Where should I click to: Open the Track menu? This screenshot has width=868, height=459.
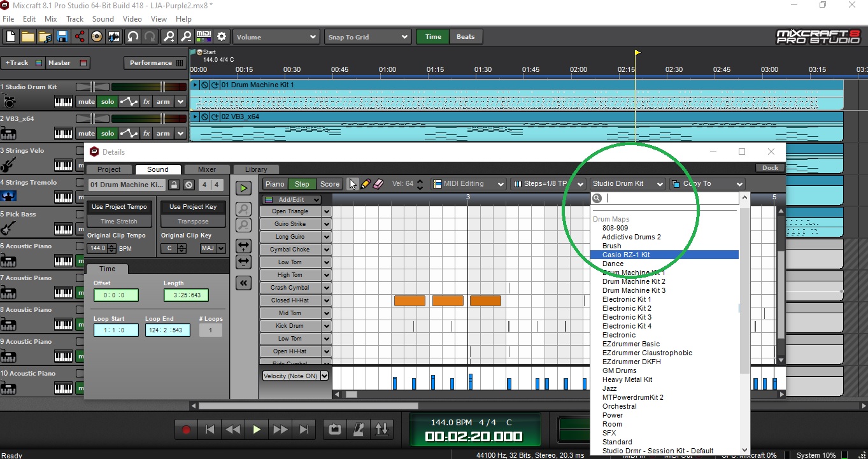pos(75,19)
